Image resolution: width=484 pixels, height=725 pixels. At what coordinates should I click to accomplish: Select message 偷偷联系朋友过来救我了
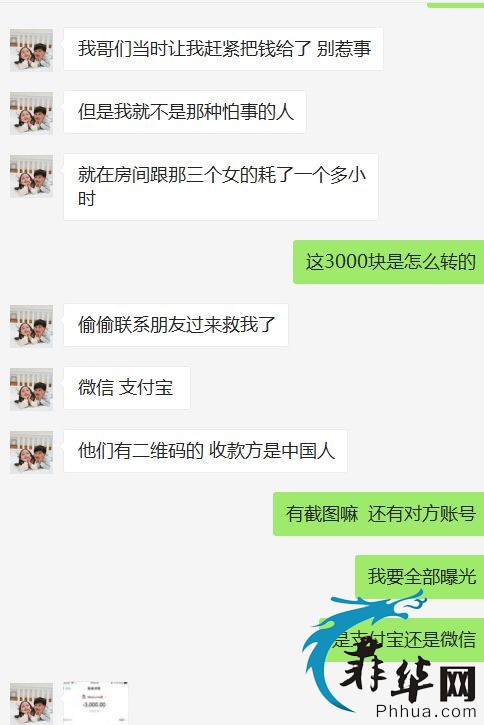(176, 325)
